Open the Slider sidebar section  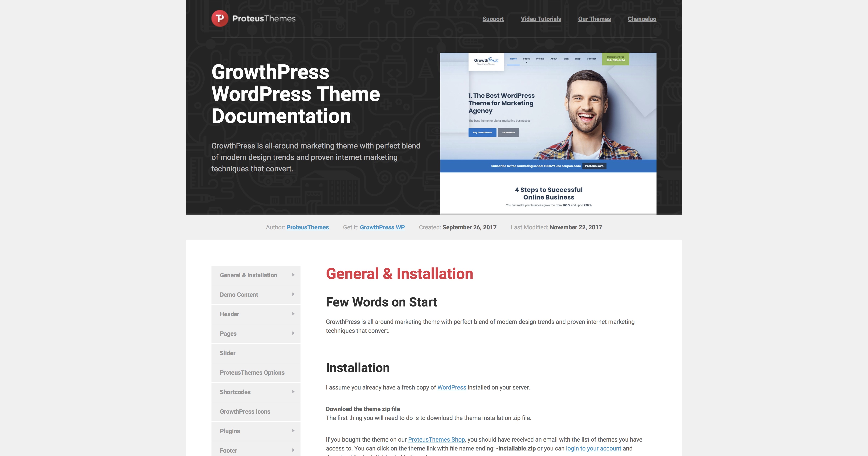tap(256, 353)
